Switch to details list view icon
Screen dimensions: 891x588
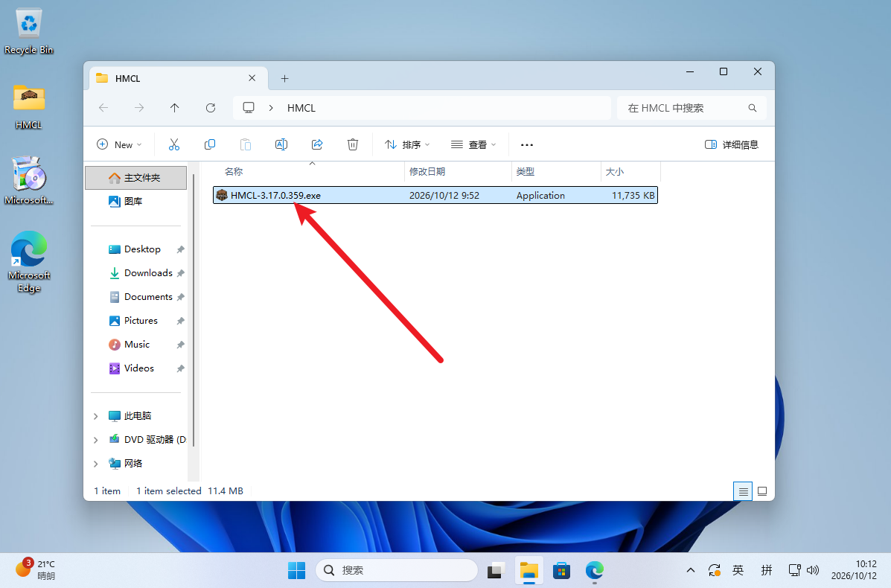pyautogui.click(x=743, y=491)
